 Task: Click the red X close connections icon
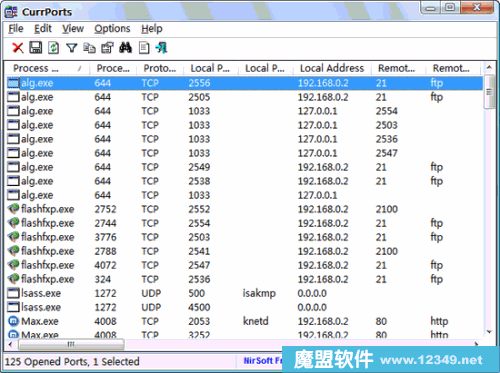point(18,48)
